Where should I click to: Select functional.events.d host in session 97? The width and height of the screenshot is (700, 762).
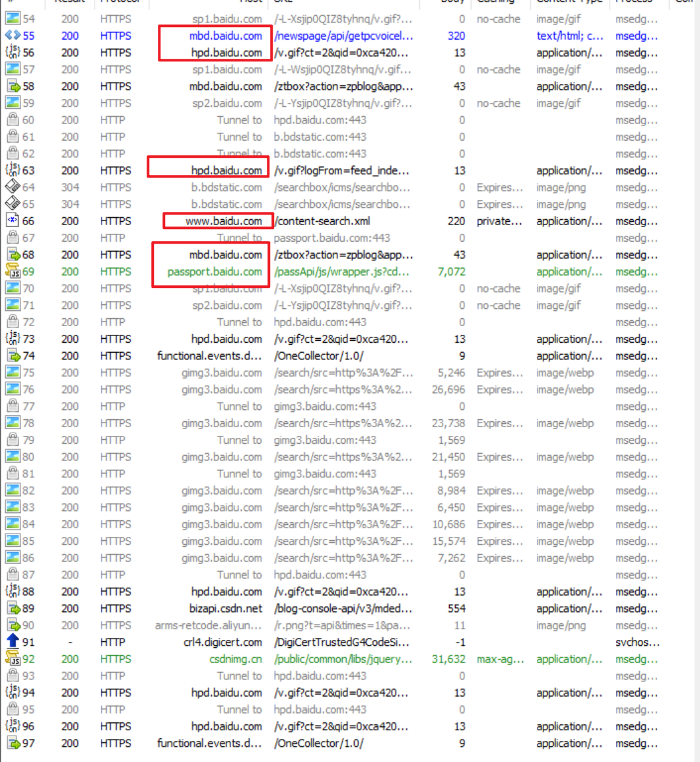(x=209, y=743)
